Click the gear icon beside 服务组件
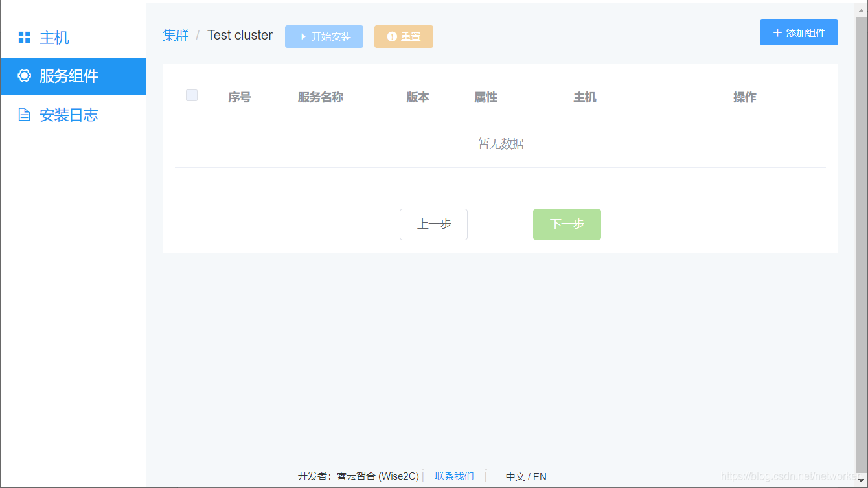 (x=24, y=76)
